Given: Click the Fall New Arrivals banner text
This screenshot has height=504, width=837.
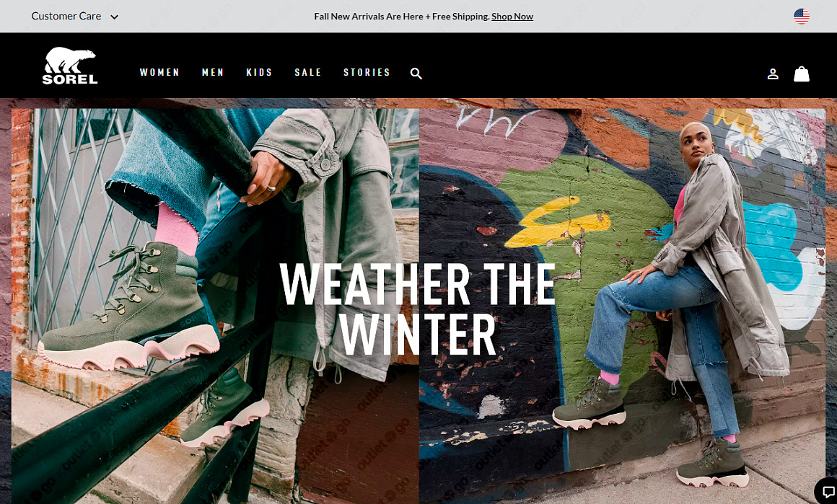Looking at the screenshot, I should click(401, 17).
